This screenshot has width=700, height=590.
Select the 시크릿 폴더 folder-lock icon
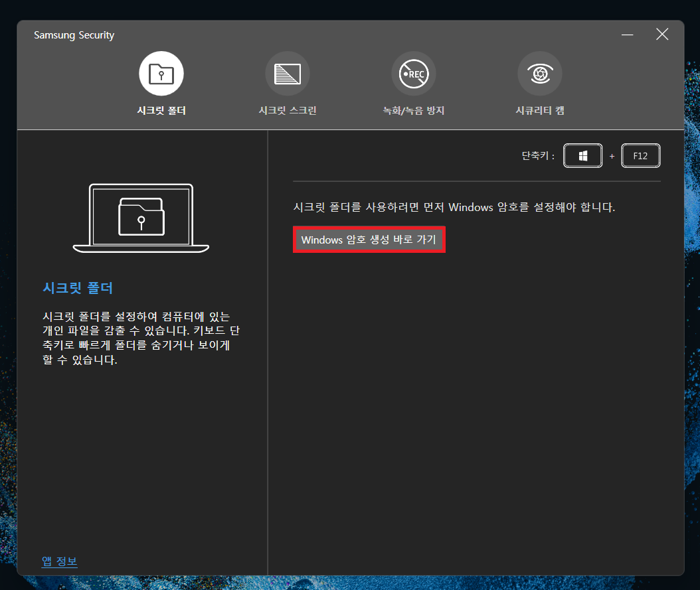coord(161,74)
